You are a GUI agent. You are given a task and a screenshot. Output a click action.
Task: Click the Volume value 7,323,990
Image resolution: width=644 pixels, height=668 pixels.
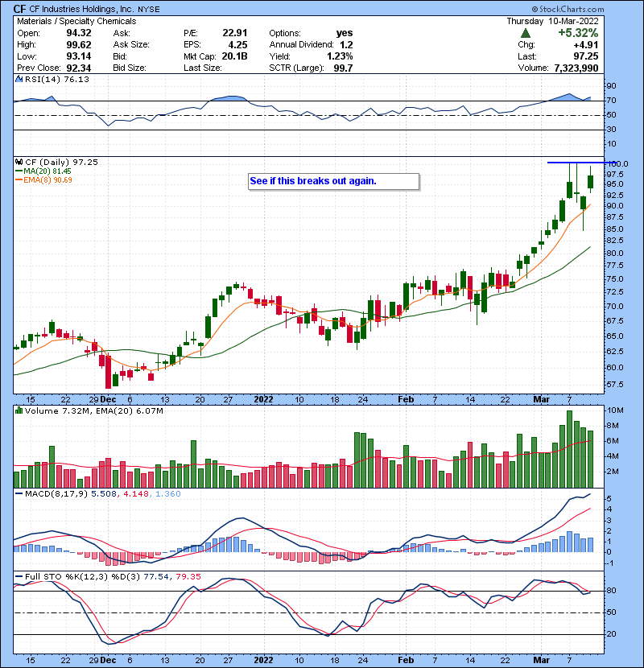pos(576,68)
